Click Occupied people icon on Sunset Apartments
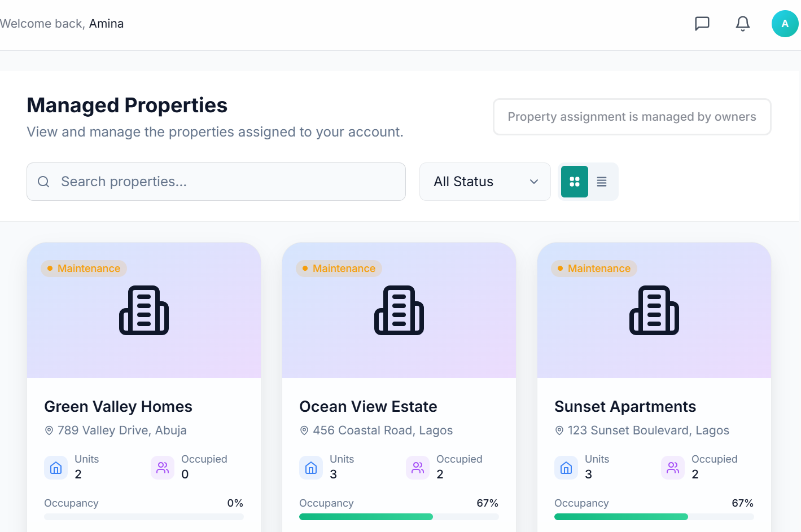Screen dimensions: 801x532 click(673, 468)
